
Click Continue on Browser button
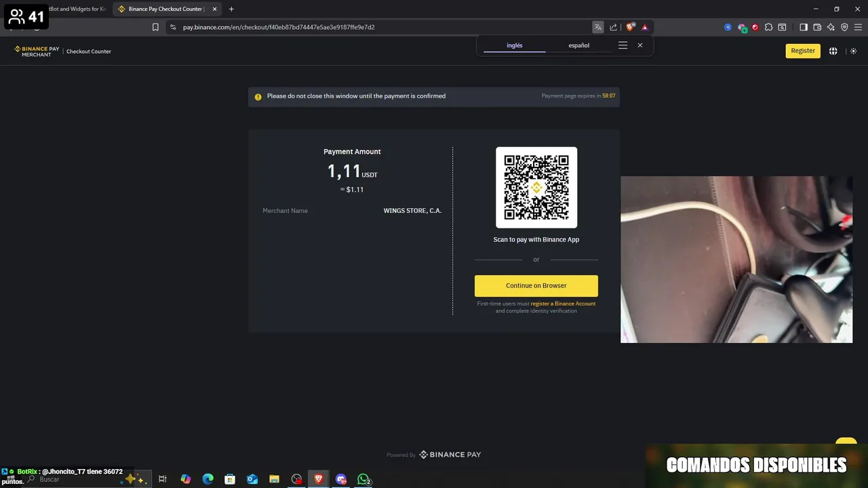[536, 285]
